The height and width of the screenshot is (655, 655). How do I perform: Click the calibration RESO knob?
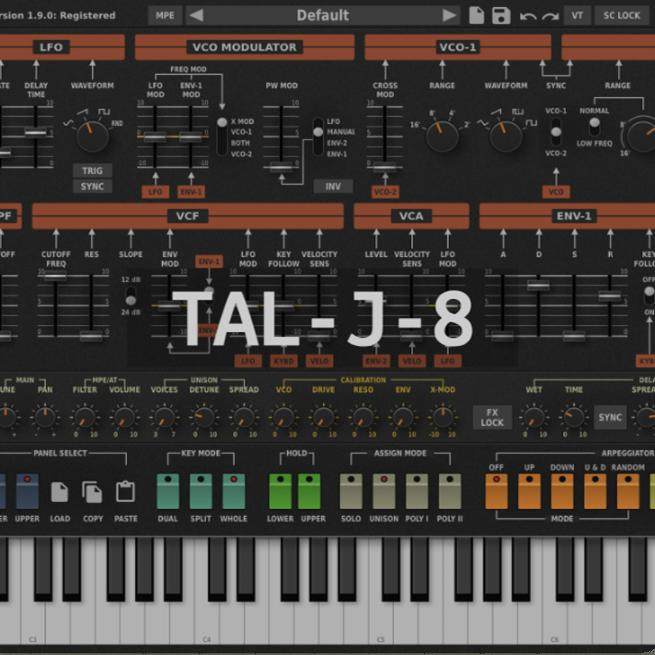tap(363, 417)
